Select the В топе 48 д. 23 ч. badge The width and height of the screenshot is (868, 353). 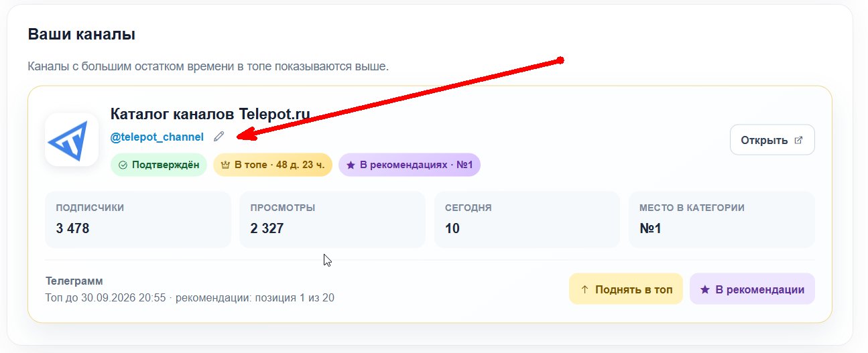coord(273,165)
